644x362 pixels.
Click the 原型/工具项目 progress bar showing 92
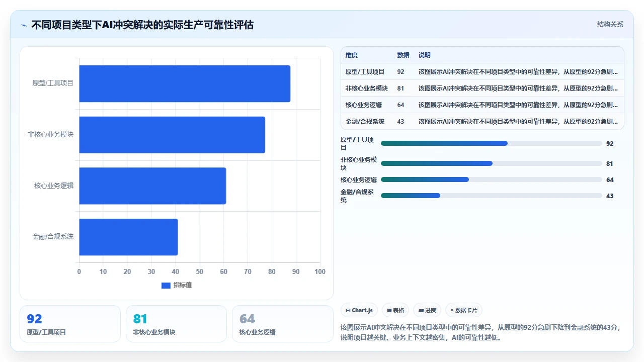click(x=492, y=143)
